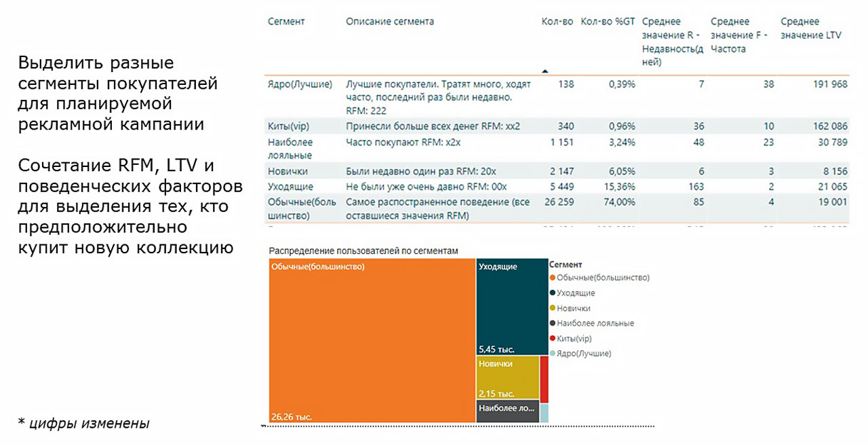This screenshot has height=446, width=868.
Task: Click the chart title Распределение пользователей по сегментам
Action: [363, 251]
